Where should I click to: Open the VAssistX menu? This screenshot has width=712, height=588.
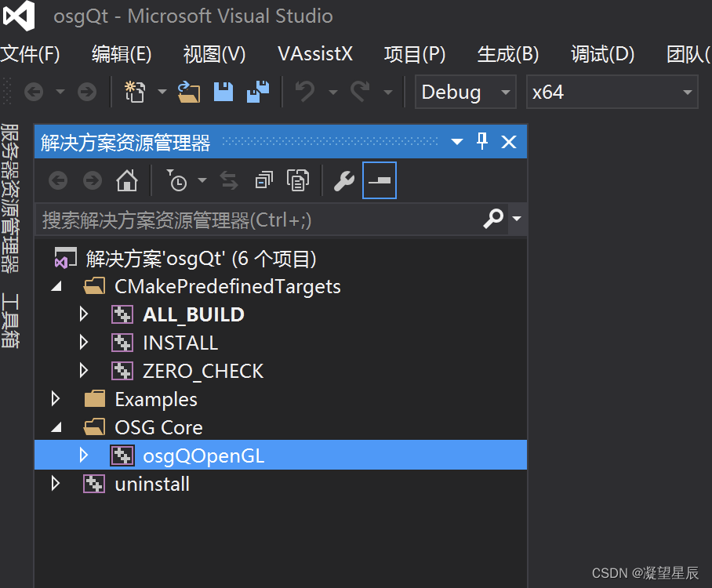click(x=315, y=54)
